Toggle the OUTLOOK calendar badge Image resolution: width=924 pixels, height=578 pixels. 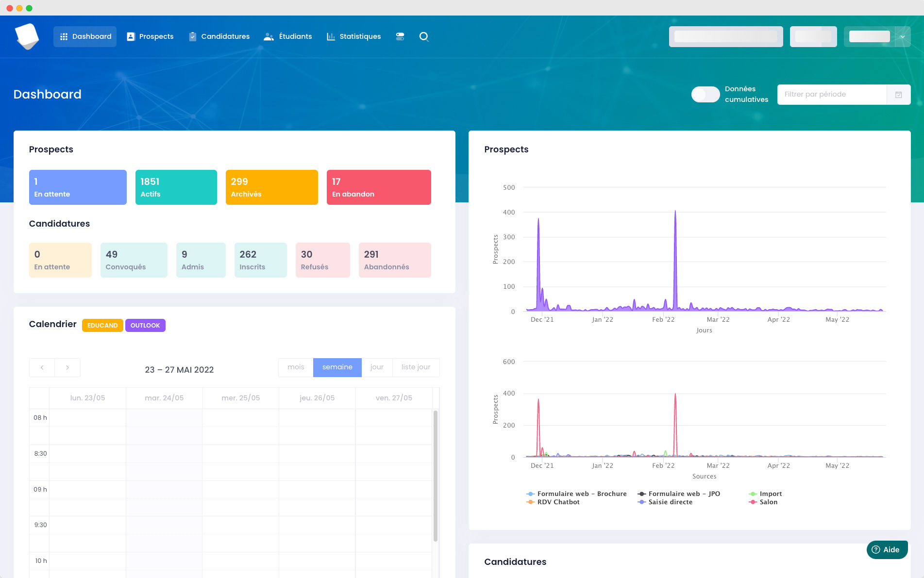coord(145,326)
